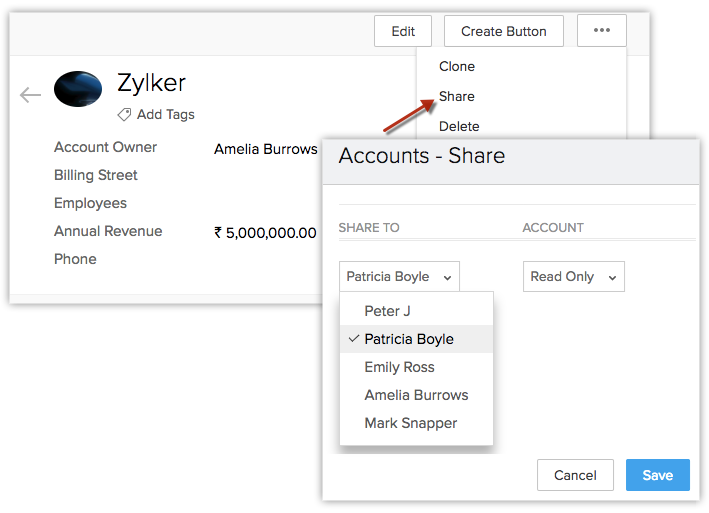The image size is (709, 513).
Task: Select Peter J from user list
Action: pos(388,311)
